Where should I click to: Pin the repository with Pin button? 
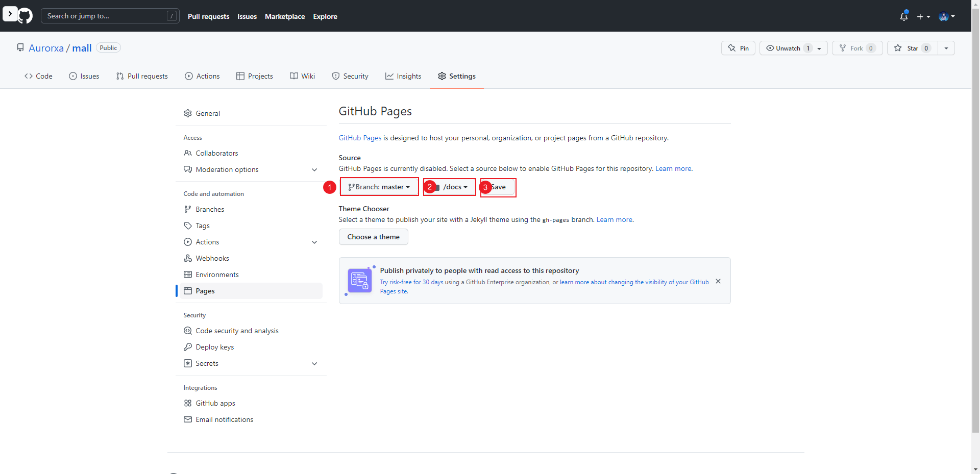point(738,48)
